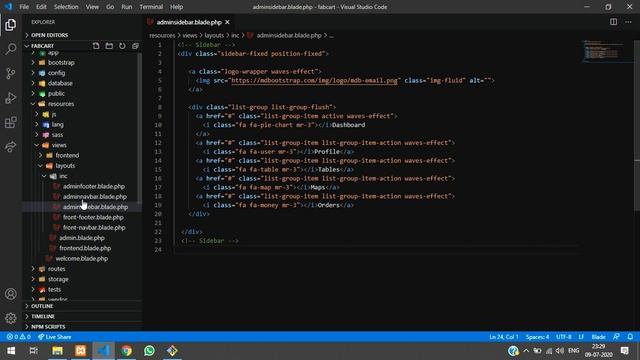Screen dimensions: 640x360
Task: Expand the routes folder
Action: pyautogui.click(x=82, y=269)
